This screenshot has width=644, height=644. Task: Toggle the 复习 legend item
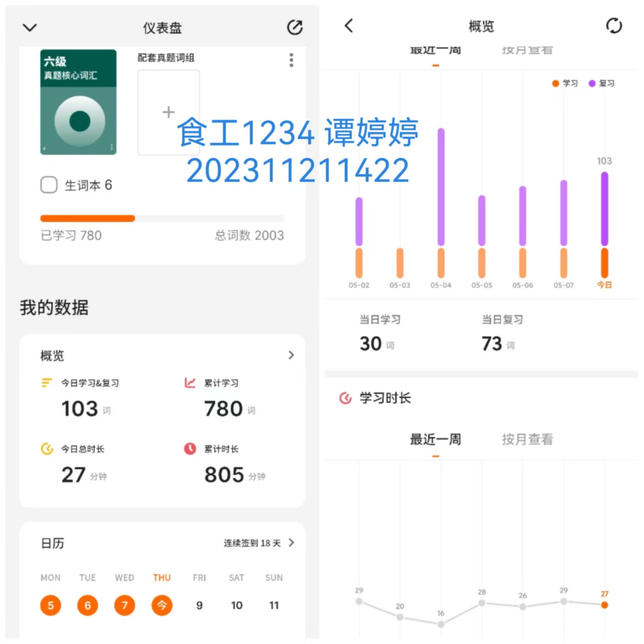point(602,84)
